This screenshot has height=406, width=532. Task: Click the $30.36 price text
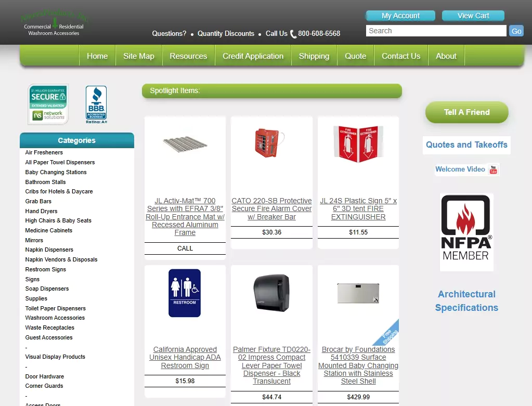272,232
